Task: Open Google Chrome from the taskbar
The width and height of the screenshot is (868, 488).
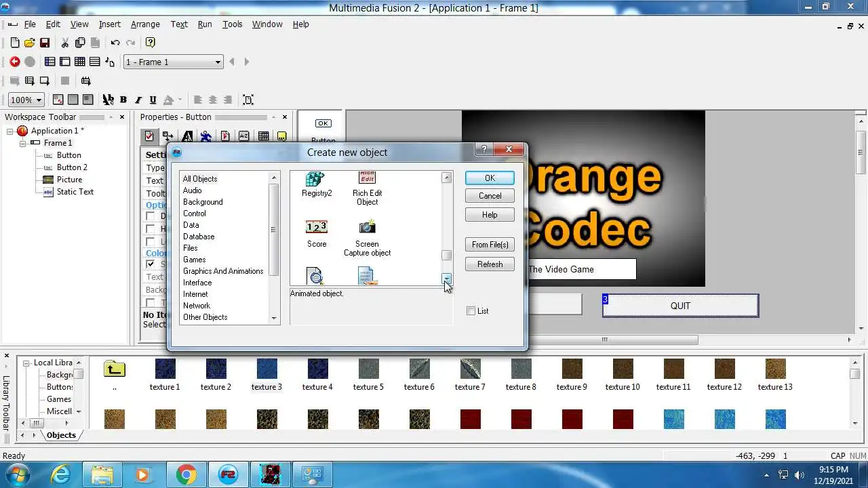Action: [186, 474]
